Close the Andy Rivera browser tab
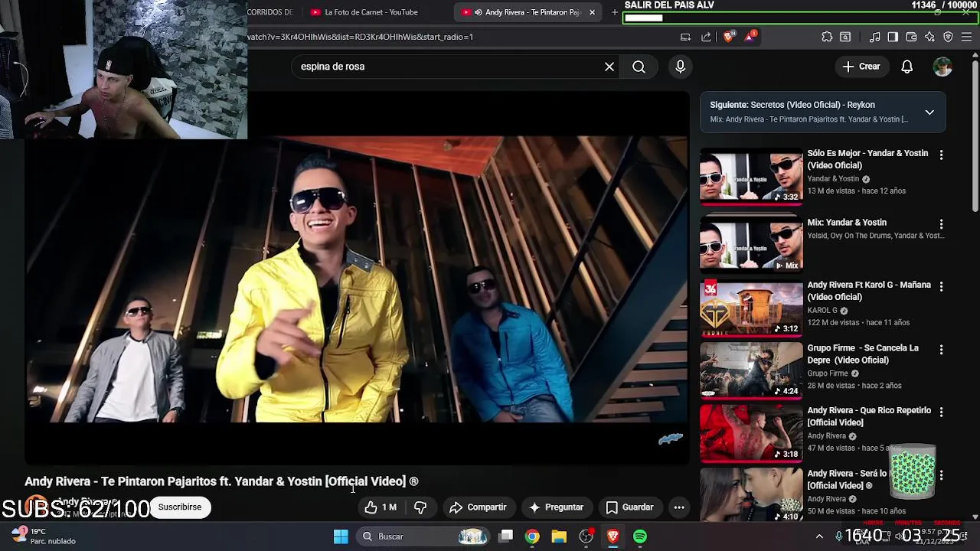 592,12
